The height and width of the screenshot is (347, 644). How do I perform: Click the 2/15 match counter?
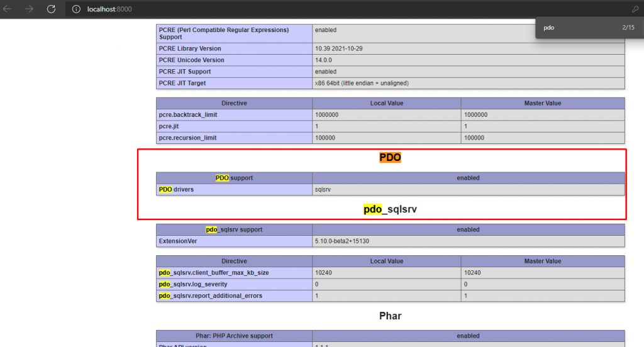click(628, 28)
